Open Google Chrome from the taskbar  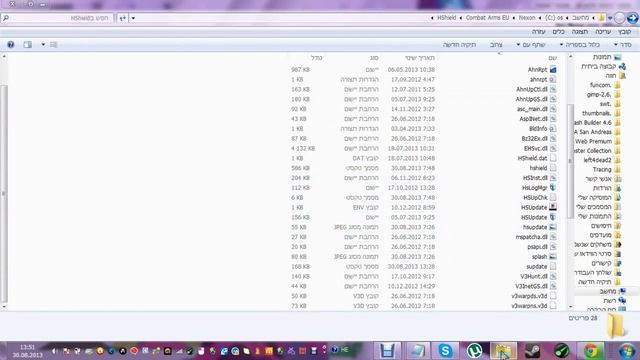click(591, 351)
